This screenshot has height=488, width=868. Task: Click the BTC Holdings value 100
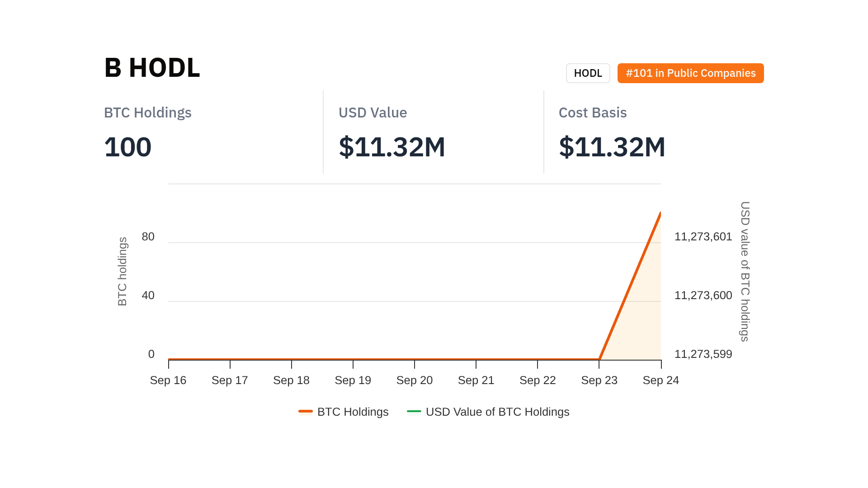click(127, 147)
